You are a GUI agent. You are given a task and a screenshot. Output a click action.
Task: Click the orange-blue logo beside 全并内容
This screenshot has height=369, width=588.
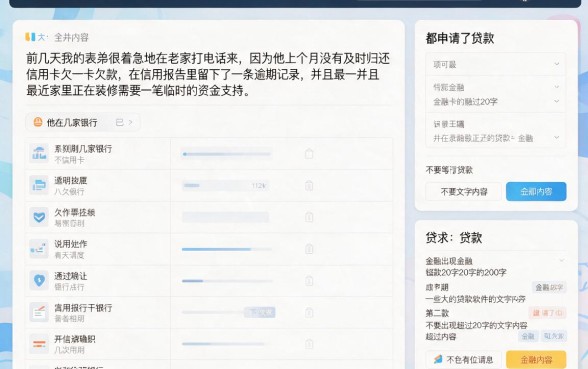point(30,37)
